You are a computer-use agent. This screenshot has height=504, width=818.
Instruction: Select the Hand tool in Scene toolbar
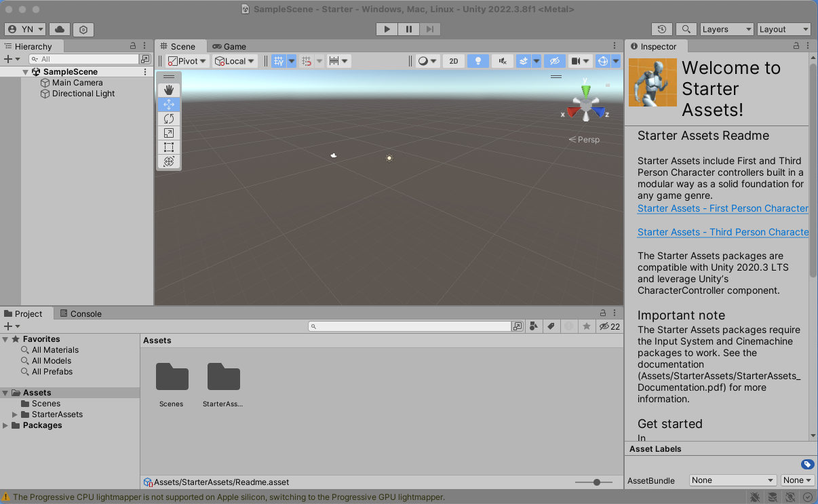coord(169,90)
